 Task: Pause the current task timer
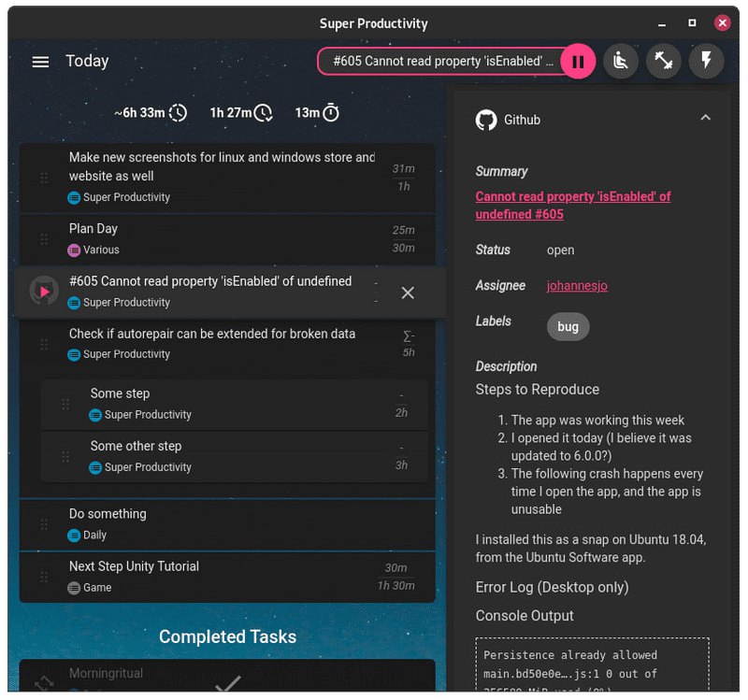pos(578,62)
